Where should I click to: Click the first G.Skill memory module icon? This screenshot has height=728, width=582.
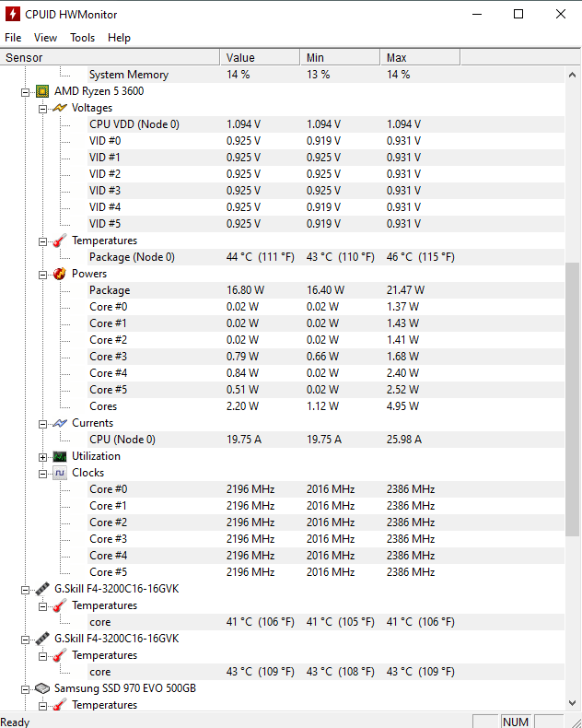click(42, 589)
